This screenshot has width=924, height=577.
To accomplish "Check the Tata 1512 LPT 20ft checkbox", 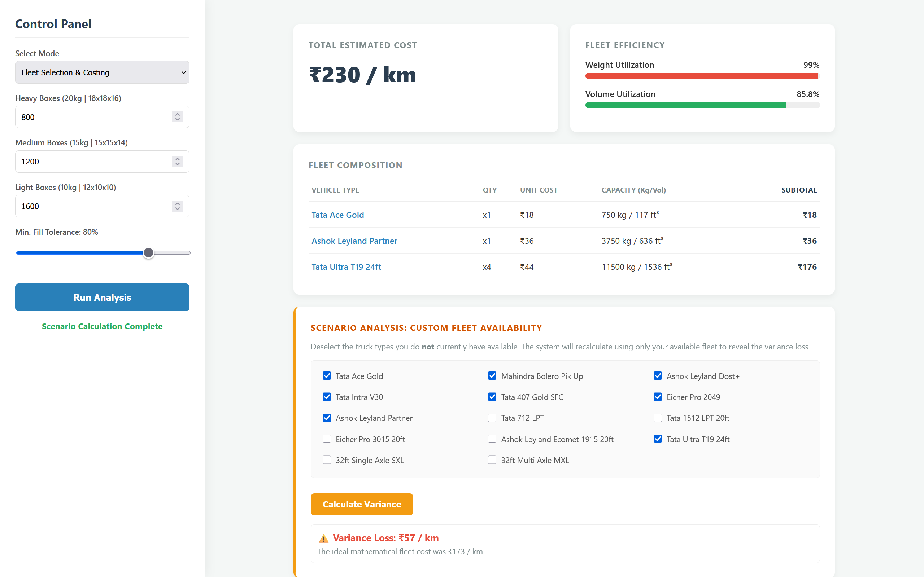I will click(x=658, y=418).
